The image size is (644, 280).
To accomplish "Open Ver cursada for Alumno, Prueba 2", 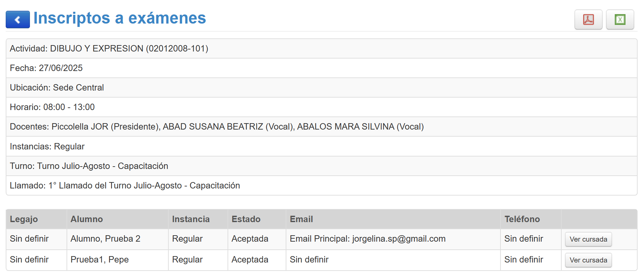I will [x=588, y=239].
